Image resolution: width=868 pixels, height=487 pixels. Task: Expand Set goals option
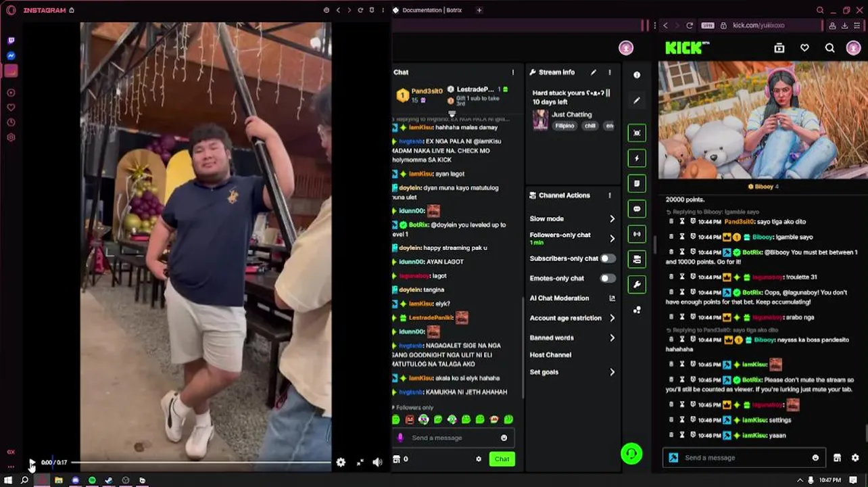point(572,372)
